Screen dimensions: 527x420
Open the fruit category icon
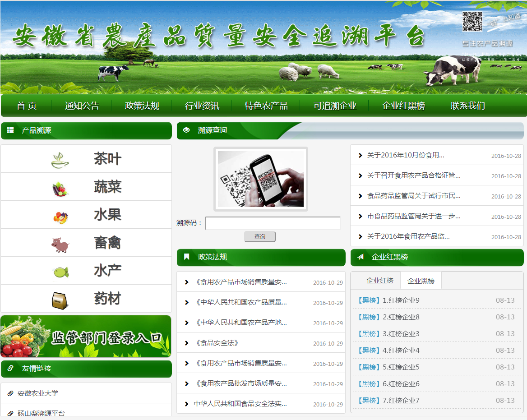coord(60,216)
